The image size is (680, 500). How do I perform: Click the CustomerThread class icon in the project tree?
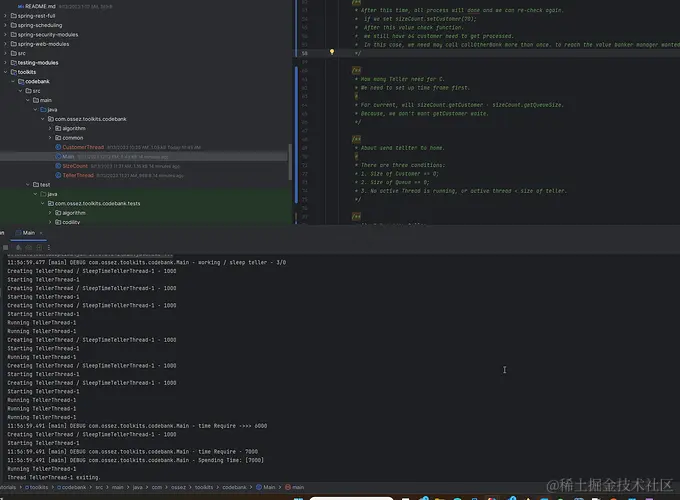tap(58, 147)
